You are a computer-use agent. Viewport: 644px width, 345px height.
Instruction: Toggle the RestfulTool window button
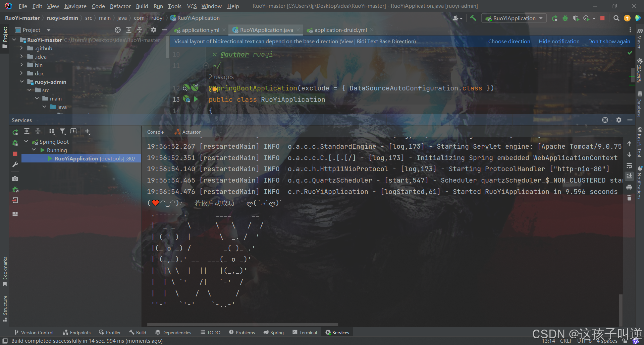click(x=640, y=142)
